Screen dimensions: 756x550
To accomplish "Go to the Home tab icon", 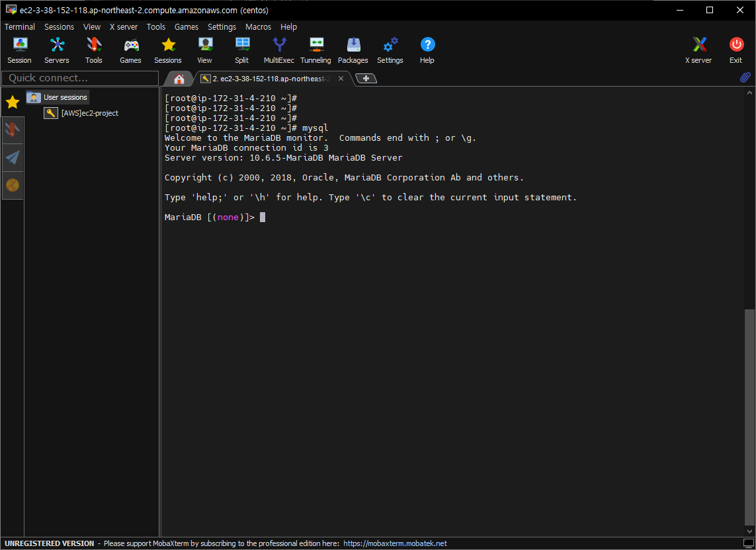I will pos(179,79).
